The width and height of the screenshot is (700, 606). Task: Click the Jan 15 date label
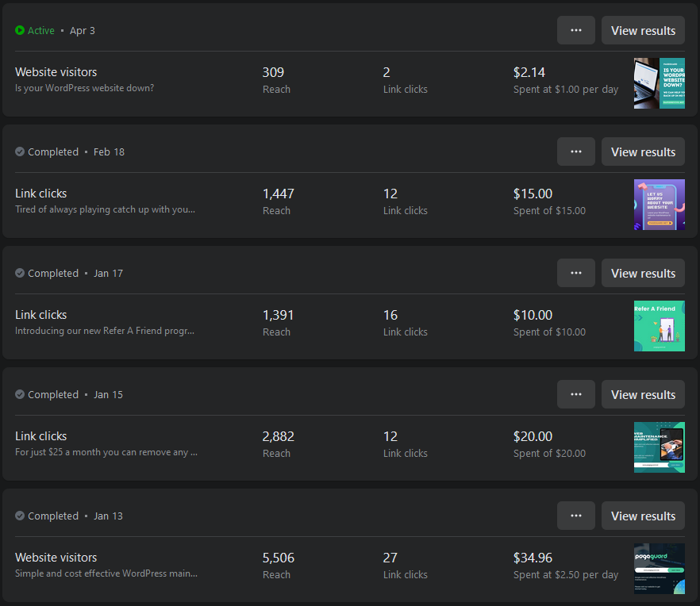108,395
